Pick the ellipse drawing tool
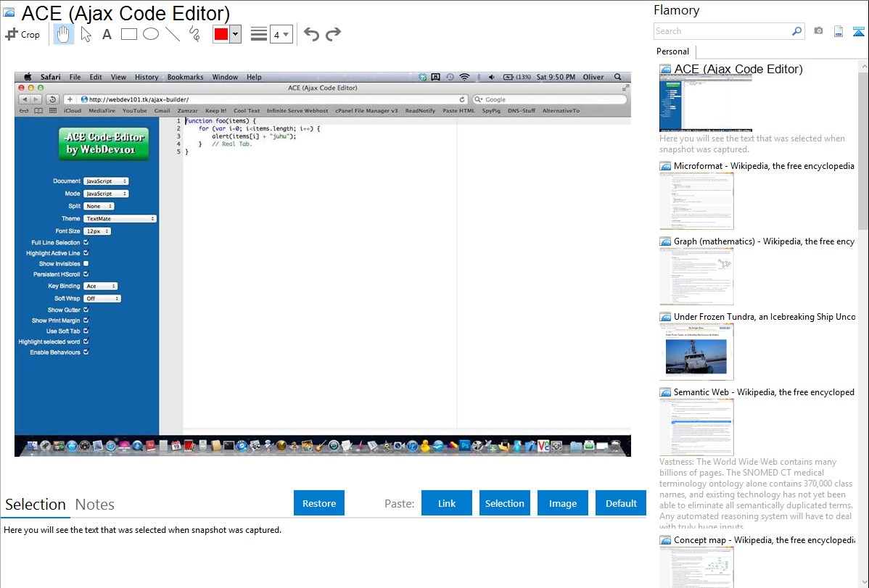This screenshot has width=869, height=588. [x=151, y=34]
